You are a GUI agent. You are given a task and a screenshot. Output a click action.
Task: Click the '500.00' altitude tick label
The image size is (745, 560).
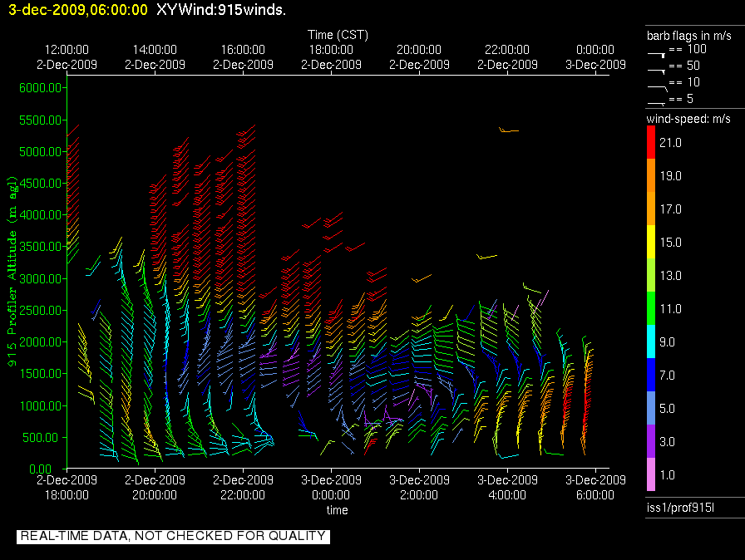[42, 438]
